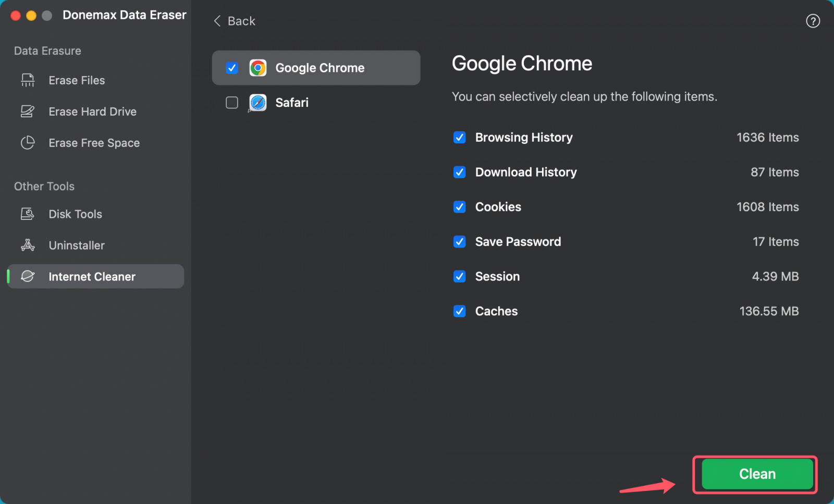The height and width of the screenshot is (504, 834).
Task: Select the Erase Files tool
Action: 77,80
